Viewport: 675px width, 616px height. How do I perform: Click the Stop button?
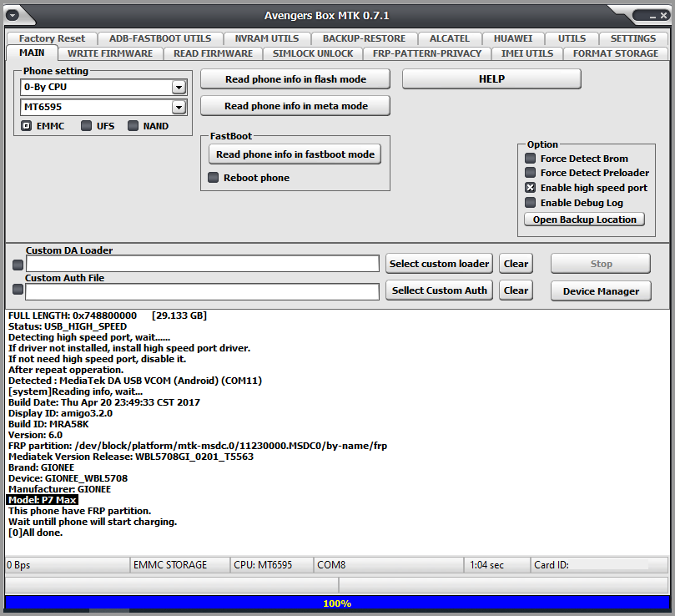tap(601, 264)
